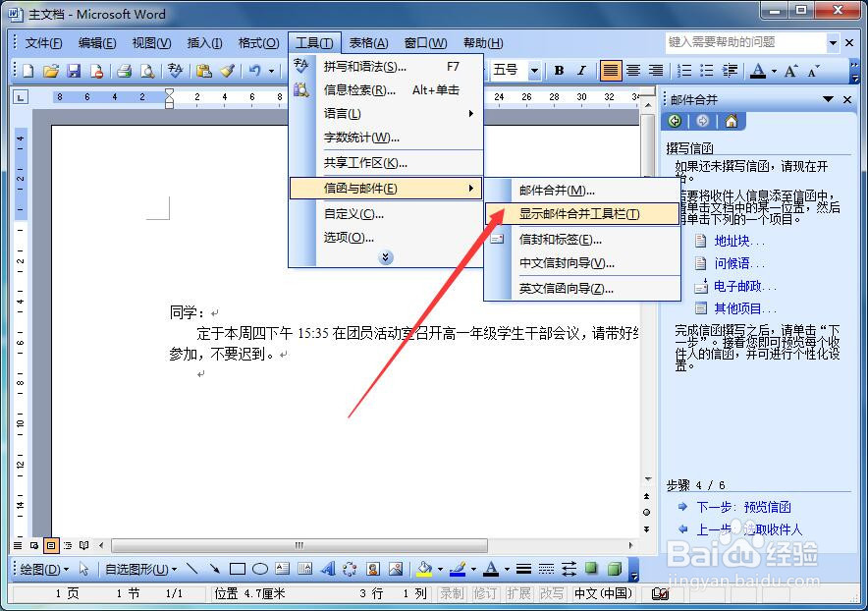Select the Arrow drawing tool
Viewport: 868px width, 611px height.
pos(214,569)
